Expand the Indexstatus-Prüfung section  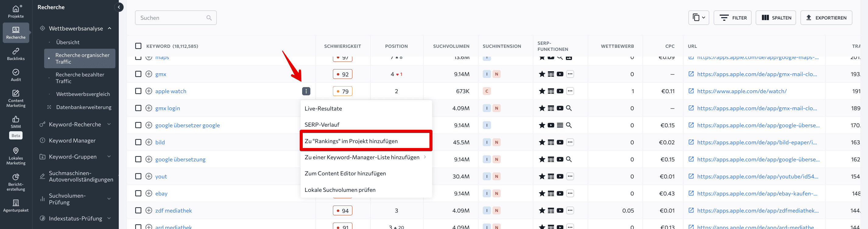click(109, 218)
